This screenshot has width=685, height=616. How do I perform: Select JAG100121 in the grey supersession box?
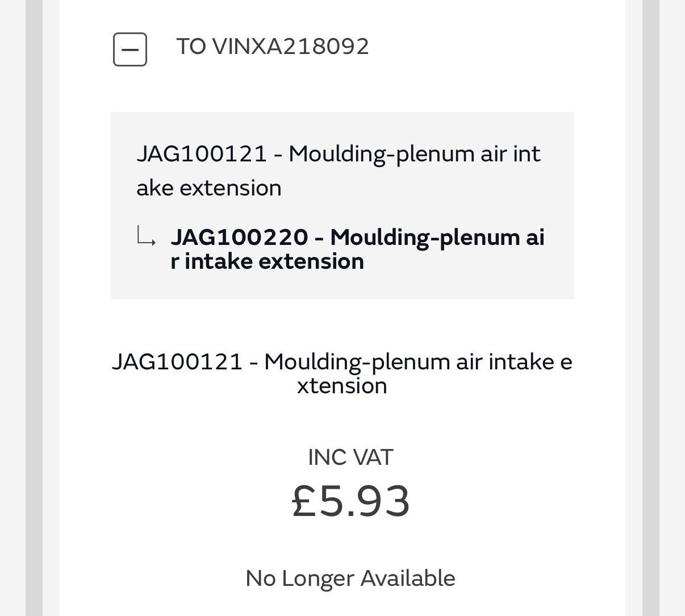point(202,154)
